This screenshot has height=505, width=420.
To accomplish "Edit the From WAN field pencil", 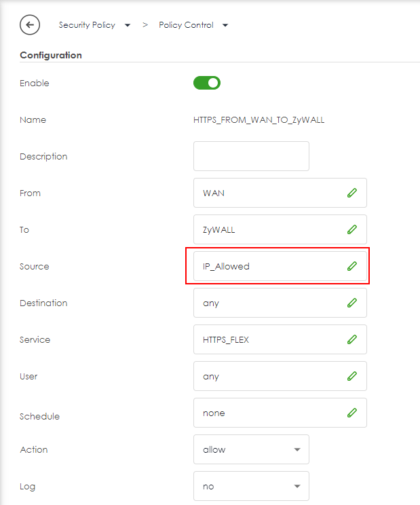I will click(x=351, y=193).
